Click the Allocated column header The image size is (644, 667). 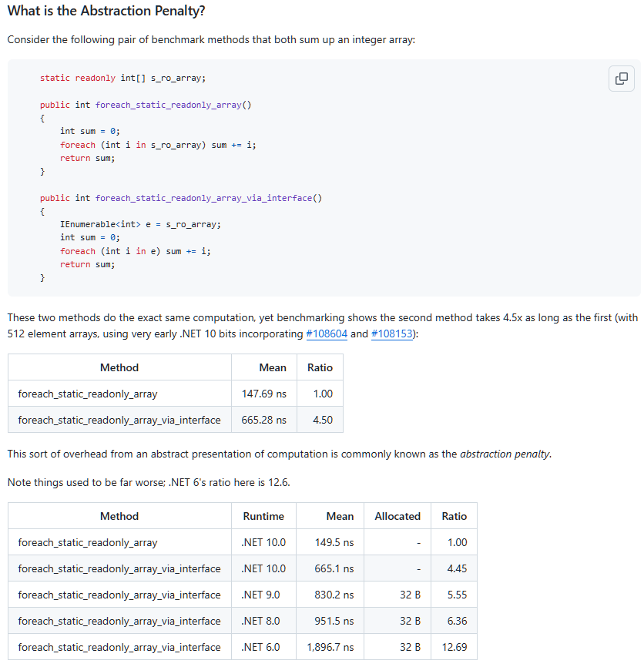[x=397, y=516]
